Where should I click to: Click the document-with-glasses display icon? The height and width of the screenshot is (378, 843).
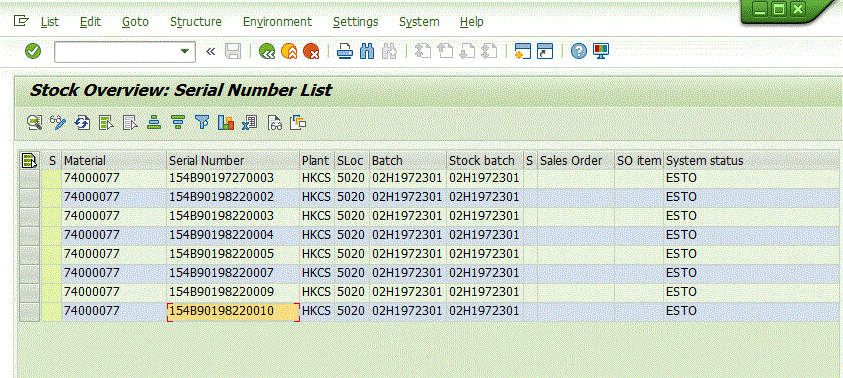point(275,123)
